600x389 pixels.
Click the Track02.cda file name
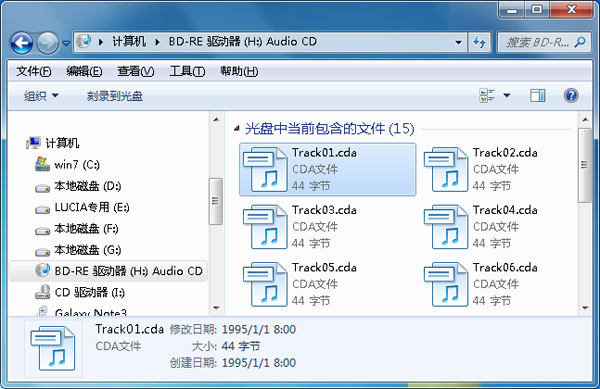[x=505, y=153]
